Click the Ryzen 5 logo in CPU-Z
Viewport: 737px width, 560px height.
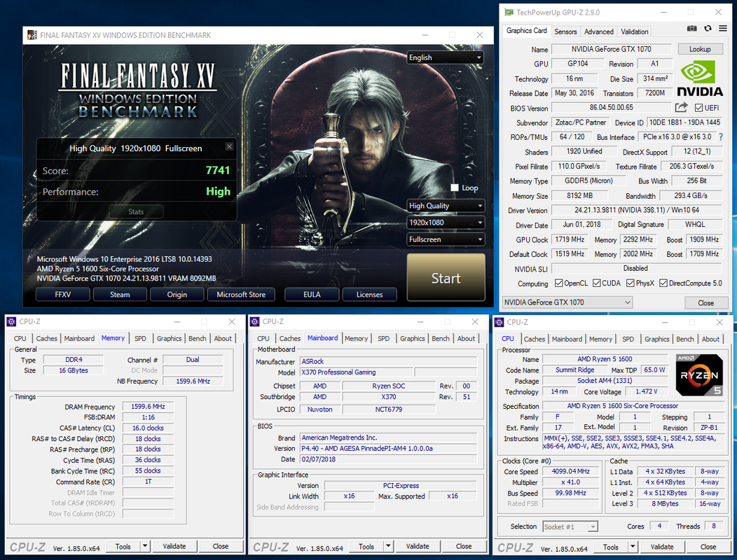click(x=699, y=375)
